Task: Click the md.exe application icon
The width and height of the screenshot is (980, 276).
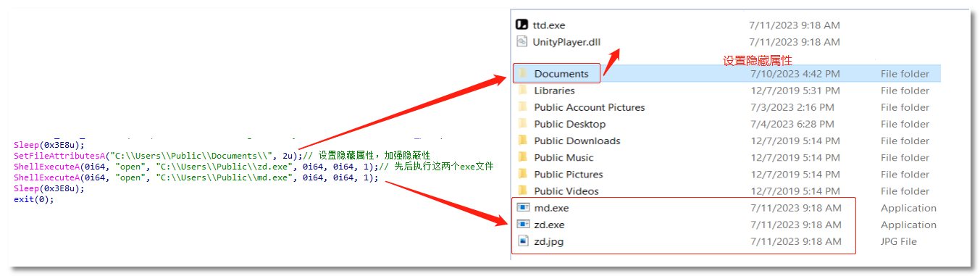Action: click(x=523, y=208)
